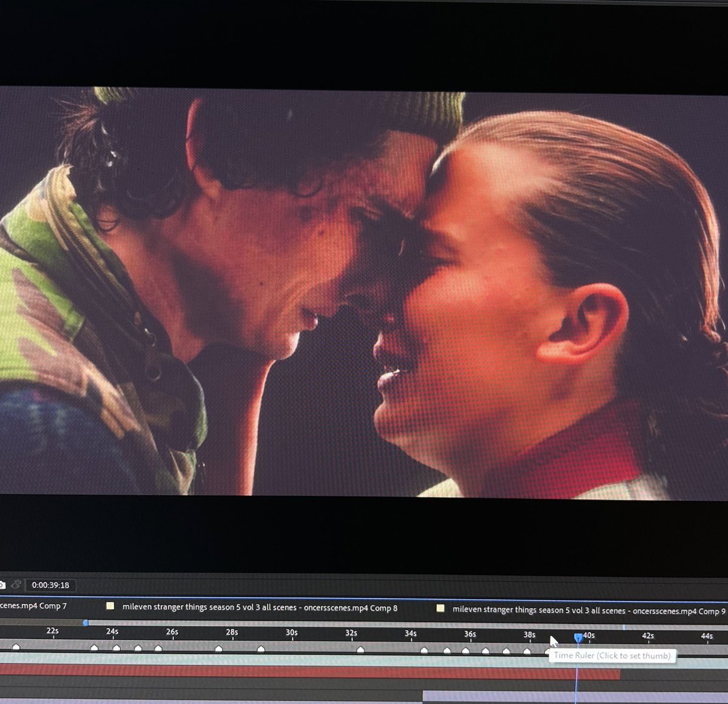The width and height of the screenshot is (728, 704).
Task: Switch to the oncersscenes.mp4 Comp 7 tab
Action: click(33, 606)
